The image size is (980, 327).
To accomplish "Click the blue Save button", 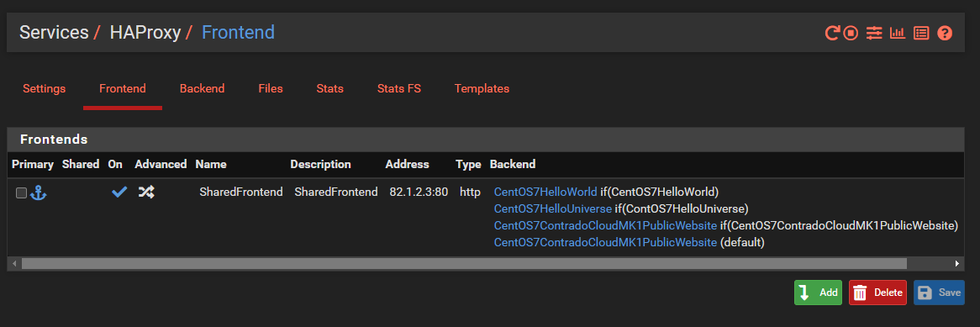I will pos(939,293).
